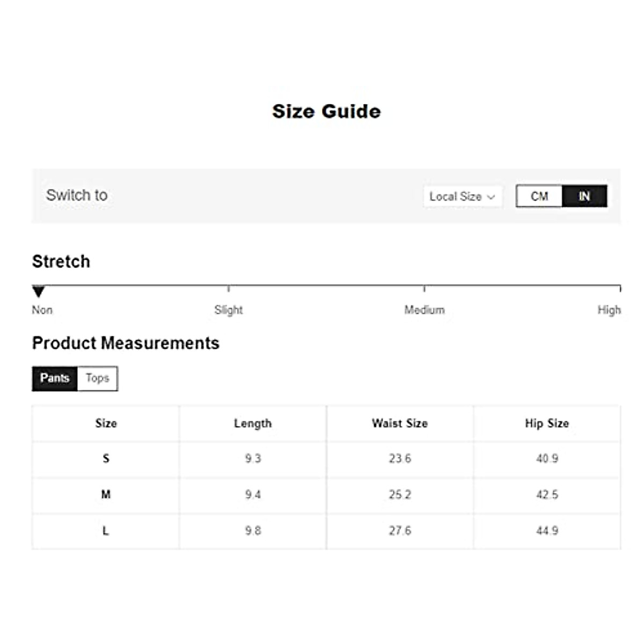The image size is (644, 644).
Task: Switch measurement units to CM
Action: (539, 196)
